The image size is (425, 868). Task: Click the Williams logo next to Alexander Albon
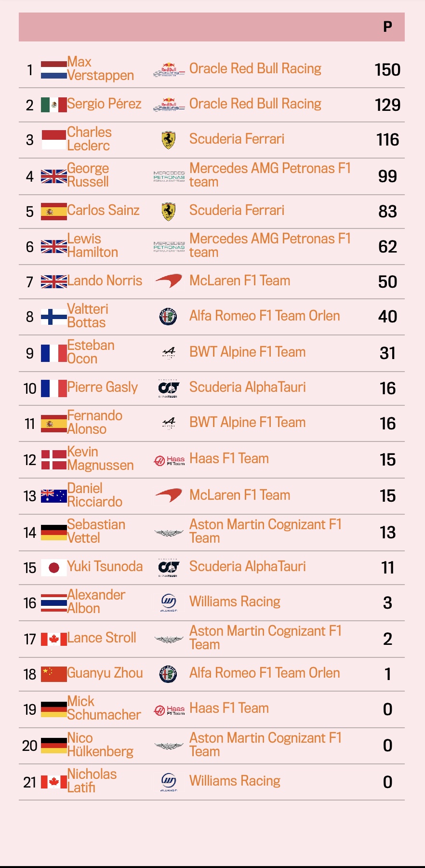click(x=169, y=603)
